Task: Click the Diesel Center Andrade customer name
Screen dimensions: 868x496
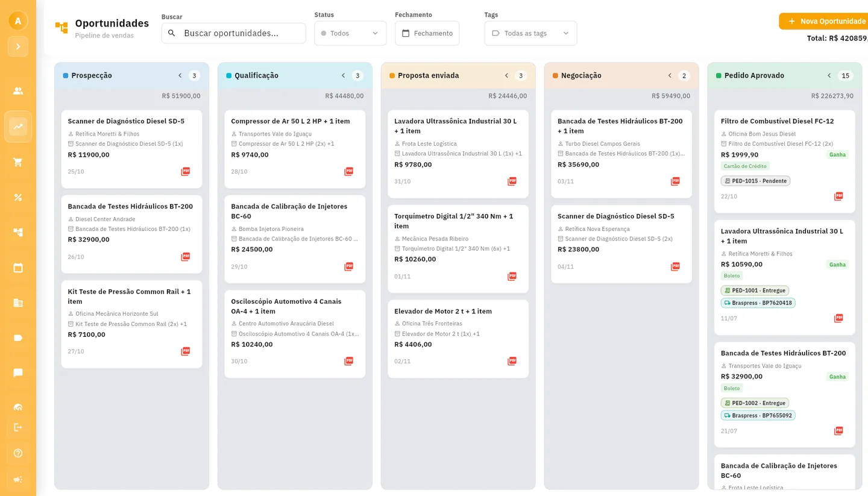Action: tap(105, 219)
